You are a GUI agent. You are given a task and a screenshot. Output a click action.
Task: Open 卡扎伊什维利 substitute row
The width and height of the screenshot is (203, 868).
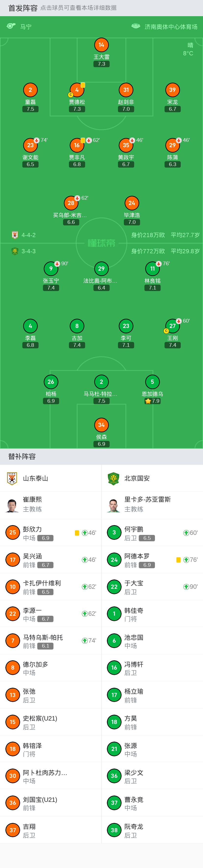pos(51,587)
